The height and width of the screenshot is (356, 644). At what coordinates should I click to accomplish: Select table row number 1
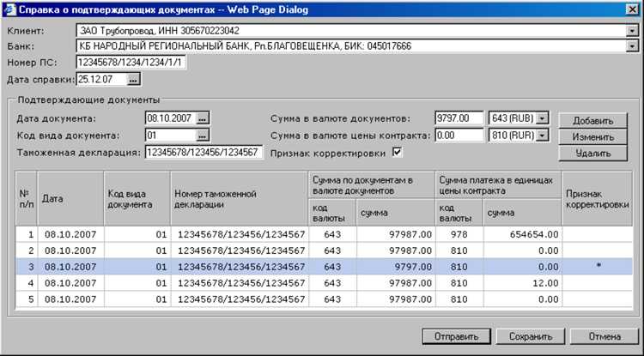pyautogui.click(x=324, y=234)
